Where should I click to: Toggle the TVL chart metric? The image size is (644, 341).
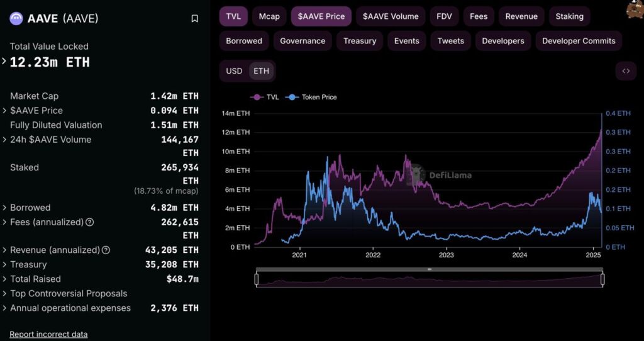(233, 16)
